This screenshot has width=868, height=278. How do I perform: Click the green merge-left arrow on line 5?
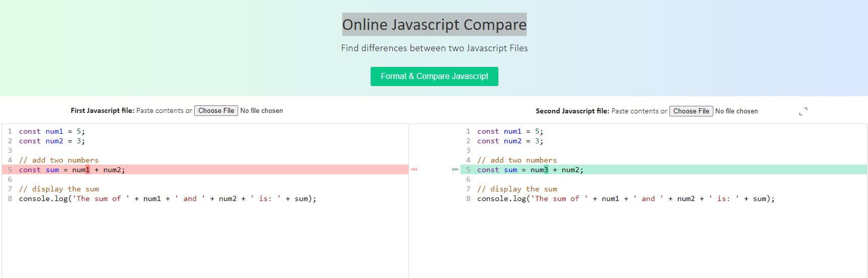[455, 169]
